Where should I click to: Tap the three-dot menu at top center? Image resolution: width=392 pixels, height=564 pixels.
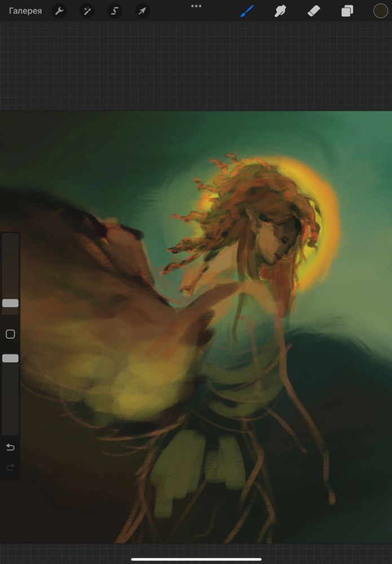tap(196, 6)
